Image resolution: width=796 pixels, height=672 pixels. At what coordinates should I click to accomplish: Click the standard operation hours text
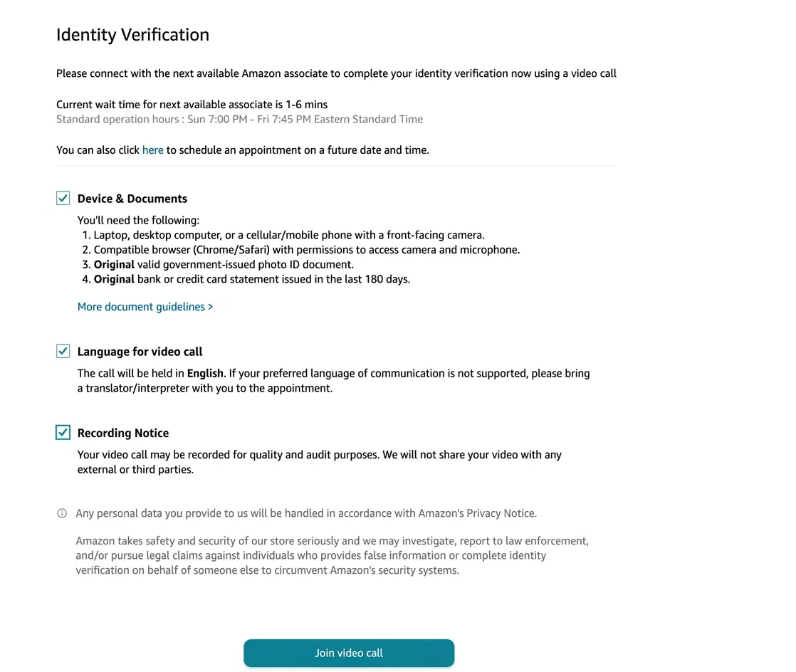tap(239, 119)
